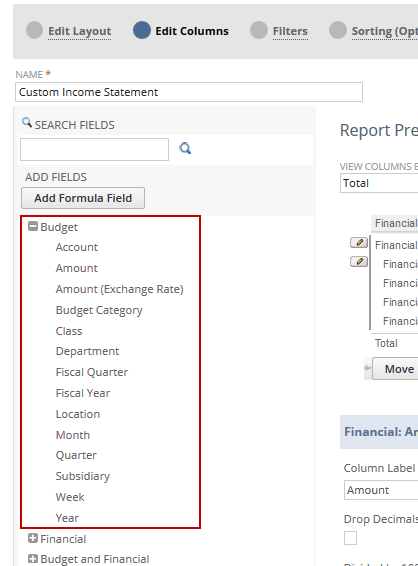The height and width of the screenshot is (566, 418).
Task: Expand the Budget and Financial node
Action: coord(33,558)
